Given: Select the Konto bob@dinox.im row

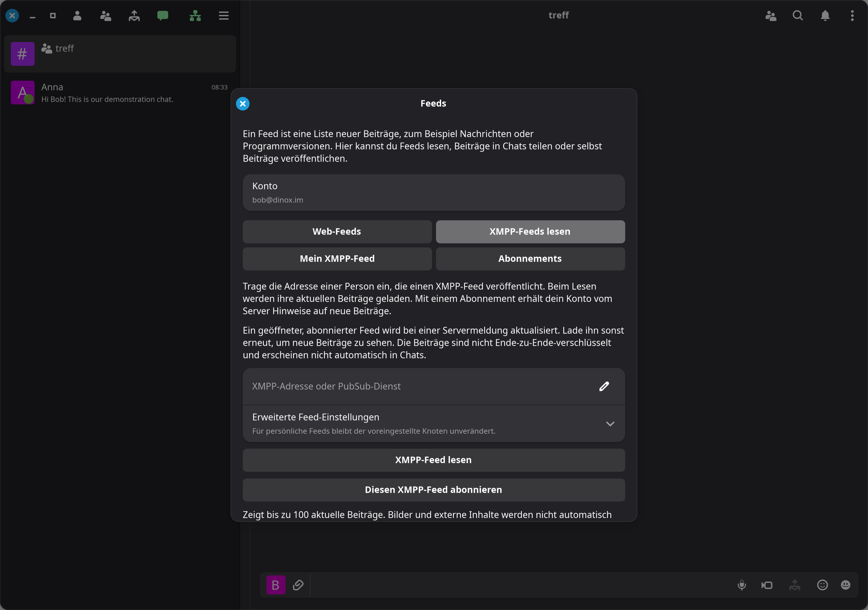Looking at the screenshot, I should [434, 192].
